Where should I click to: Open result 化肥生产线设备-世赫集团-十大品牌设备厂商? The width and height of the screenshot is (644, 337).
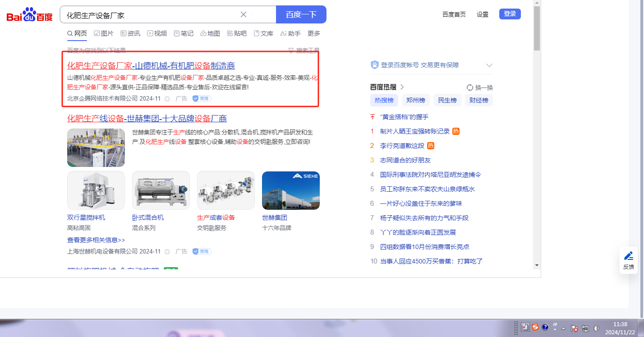[x=147, y=119]
